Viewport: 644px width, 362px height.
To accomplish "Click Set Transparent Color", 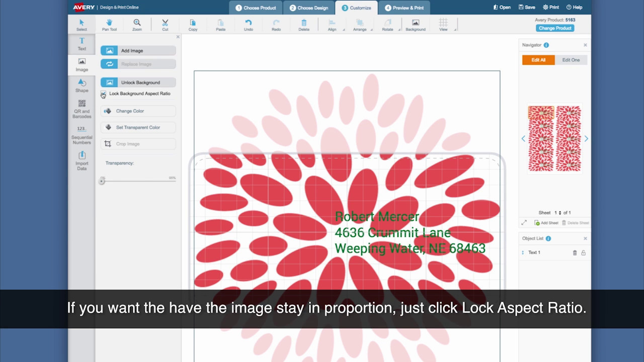I will [138, 127].
